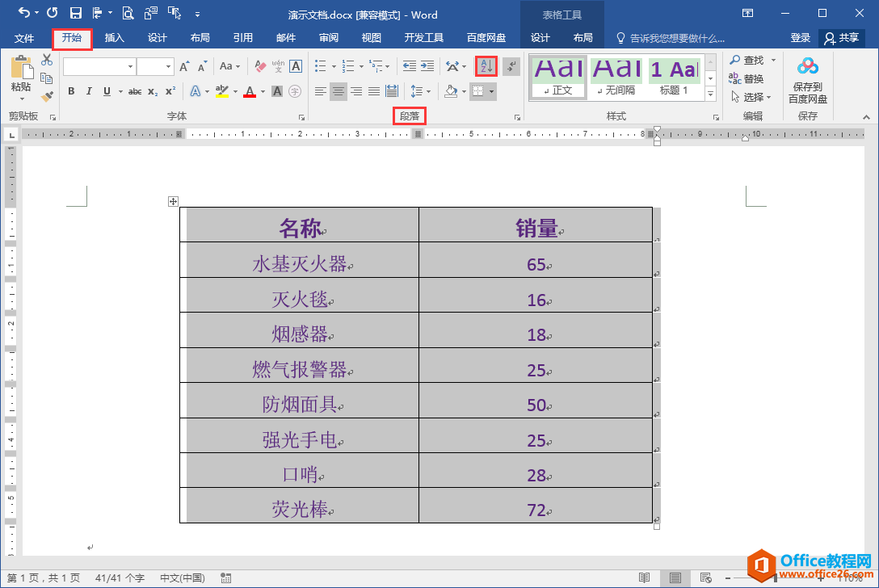The image size is (879, 588).
Task: Toggle Italic formatting
Action: tap(89, 91)
